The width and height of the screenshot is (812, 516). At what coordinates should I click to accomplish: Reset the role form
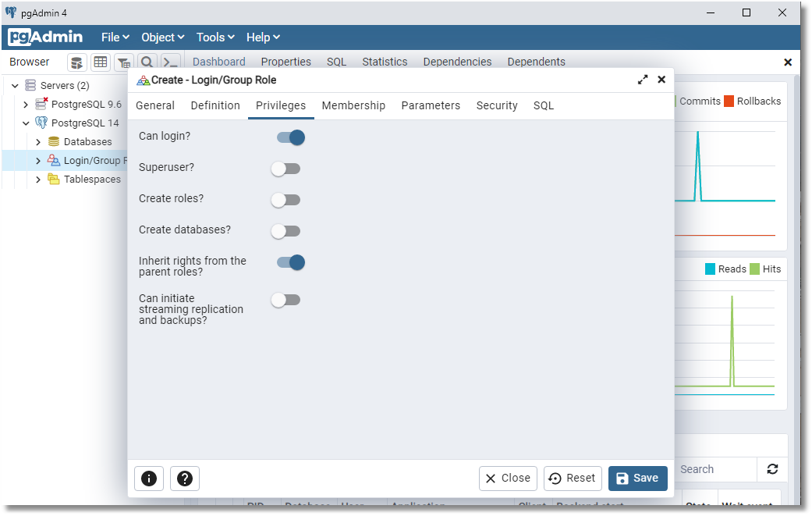pyautogui.click(x=573, y=478)
